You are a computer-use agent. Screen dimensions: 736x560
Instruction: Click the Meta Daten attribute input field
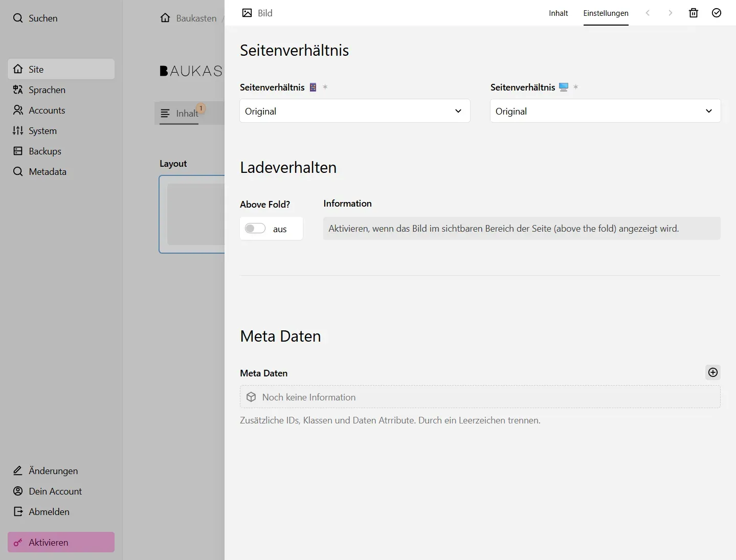click(x=479, y=397)
